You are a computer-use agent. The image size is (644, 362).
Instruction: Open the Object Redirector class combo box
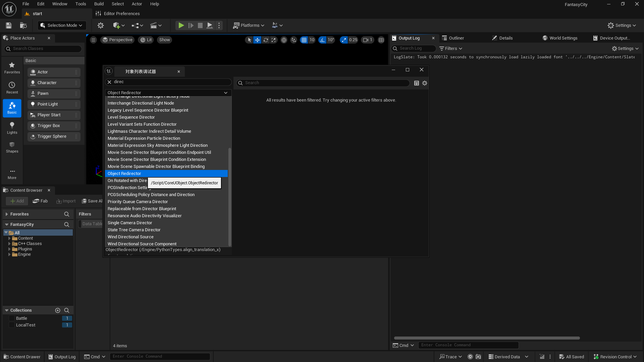click(x=168, y=93)
